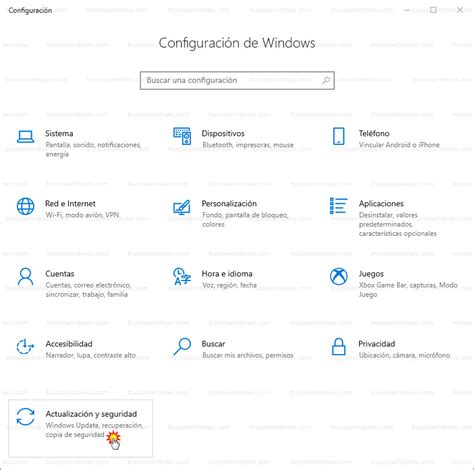Open the Buscar category title
Image resolution: width=474 pixels, height=470 pixels.
coord(213,344)
